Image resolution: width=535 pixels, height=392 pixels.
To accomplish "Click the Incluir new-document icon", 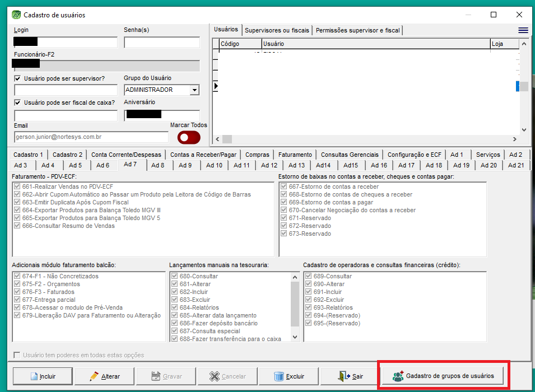I will pos(33,376).
